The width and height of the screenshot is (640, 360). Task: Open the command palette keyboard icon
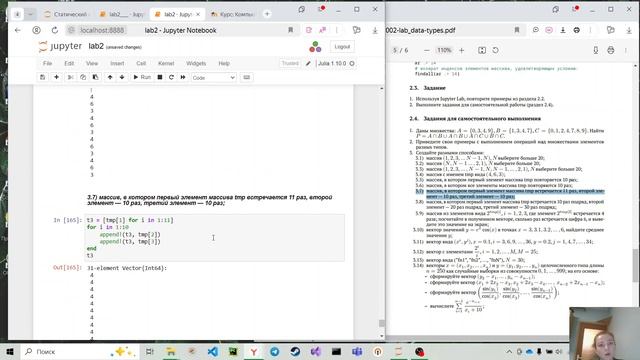(x=247, y=77)
